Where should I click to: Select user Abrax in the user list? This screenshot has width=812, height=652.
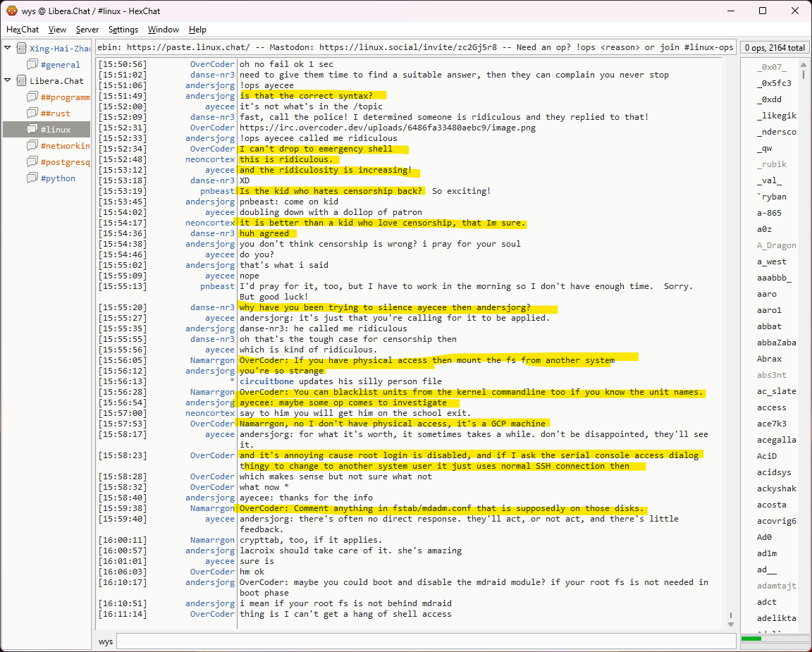[770, 359]
